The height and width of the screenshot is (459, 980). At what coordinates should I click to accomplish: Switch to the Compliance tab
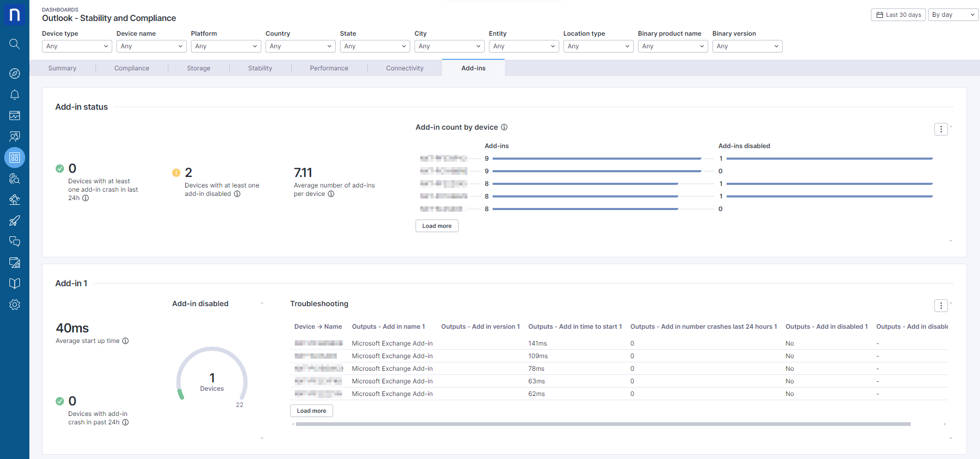[132, 68]
